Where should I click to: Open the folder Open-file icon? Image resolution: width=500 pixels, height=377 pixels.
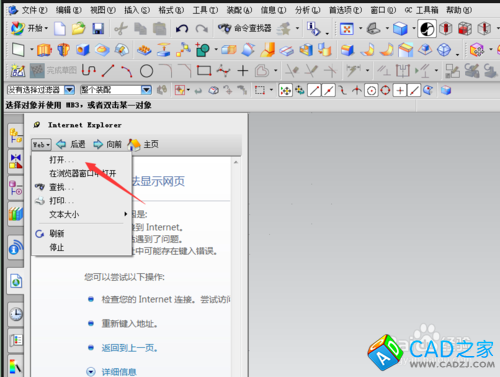coord(79,29)
